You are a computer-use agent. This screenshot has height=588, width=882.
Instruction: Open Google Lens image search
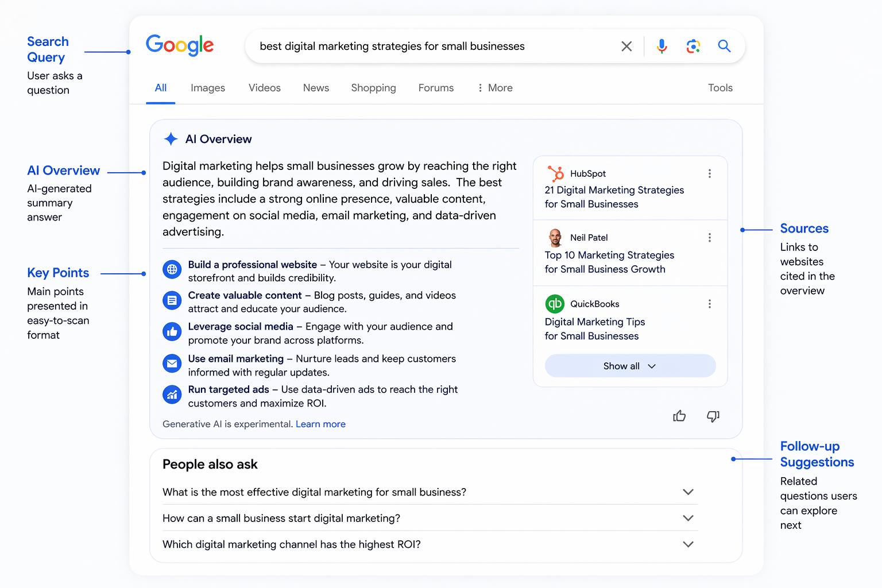[x=693, y=46]
